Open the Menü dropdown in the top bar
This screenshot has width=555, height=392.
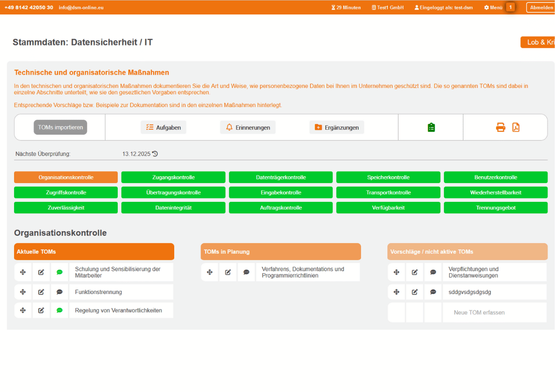point(496,7)
